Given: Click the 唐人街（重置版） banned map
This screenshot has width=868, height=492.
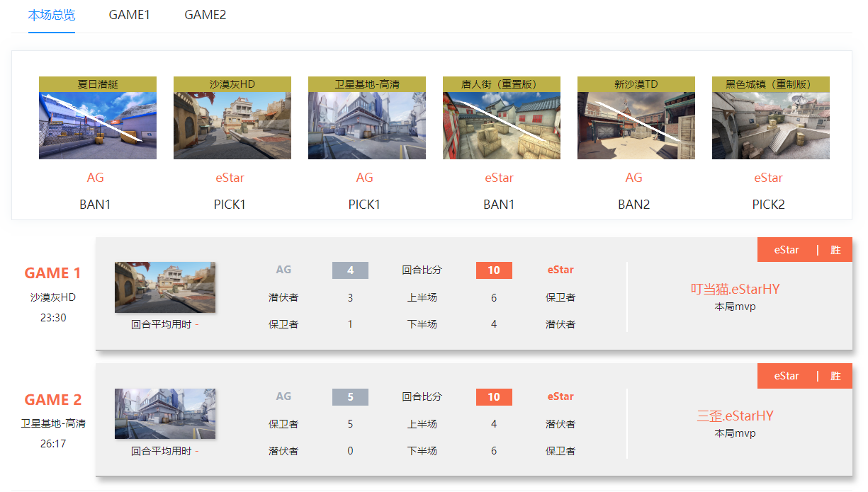Looking at the screenshot, I should 501,118.
